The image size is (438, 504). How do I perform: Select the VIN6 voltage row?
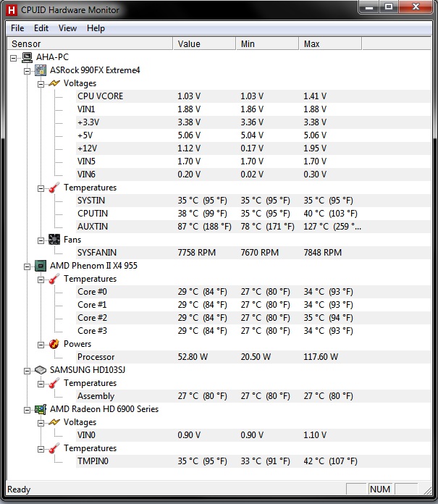[x=253, y=175]
